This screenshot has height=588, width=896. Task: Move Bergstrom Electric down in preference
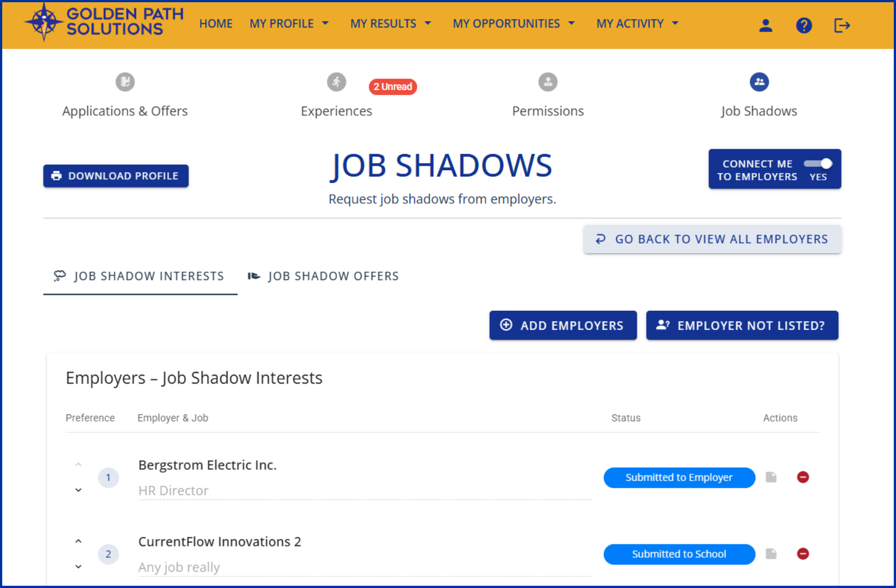coord(78,490)
